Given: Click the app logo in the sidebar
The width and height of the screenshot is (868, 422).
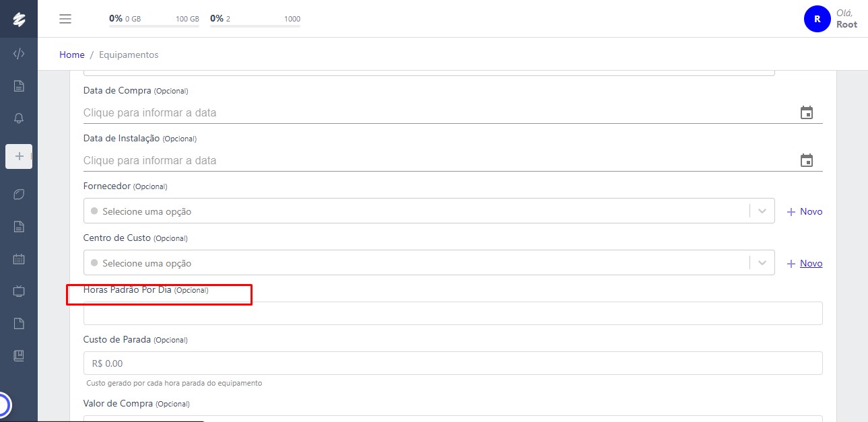Looking at the screenshot, I should click(19, 20).
